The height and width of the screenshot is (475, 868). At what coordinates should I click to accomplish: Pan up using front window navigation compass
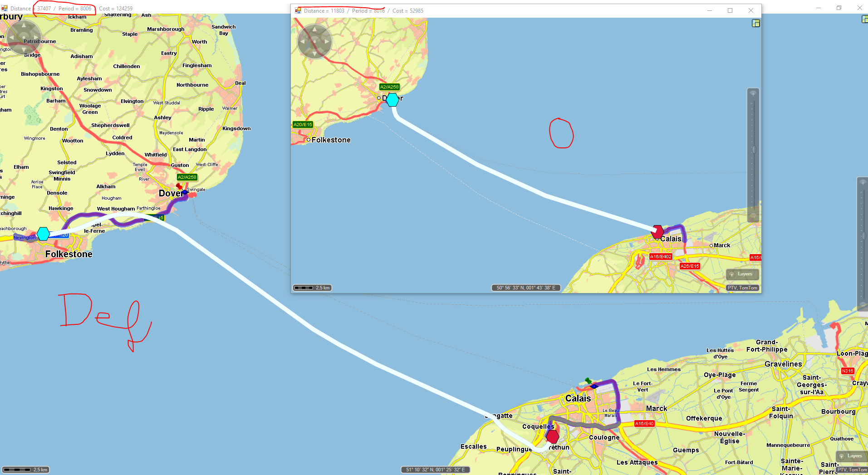314,30
